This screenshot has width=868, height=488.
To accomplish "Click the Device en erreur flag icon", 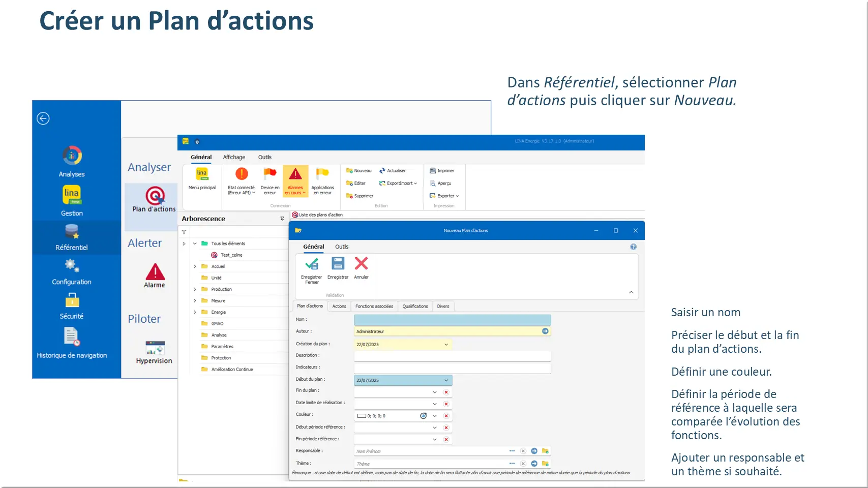I will click(270, 174).
